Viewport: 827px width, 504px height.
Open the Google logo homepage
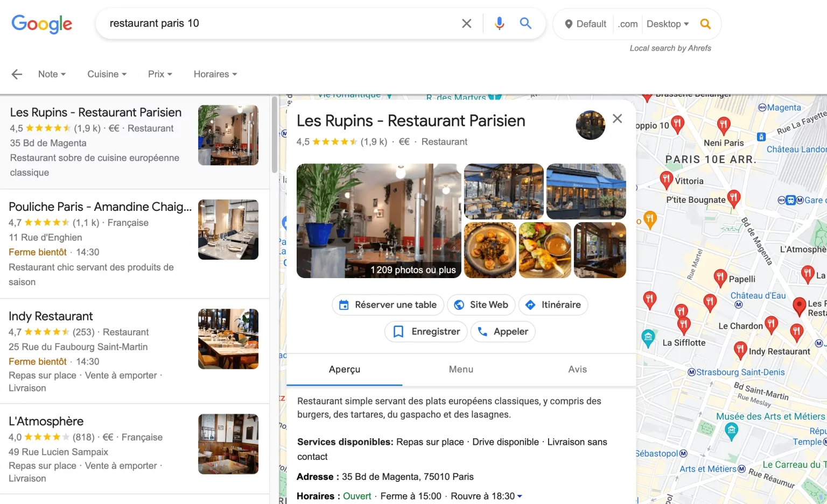point(42,24)
